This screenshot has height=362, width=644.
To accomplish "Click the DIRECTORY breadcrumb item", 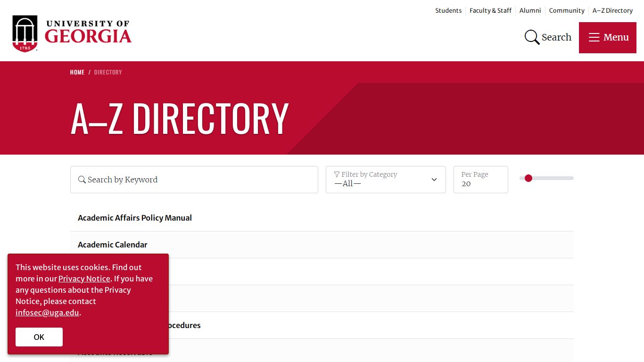I will click(108, 72).
